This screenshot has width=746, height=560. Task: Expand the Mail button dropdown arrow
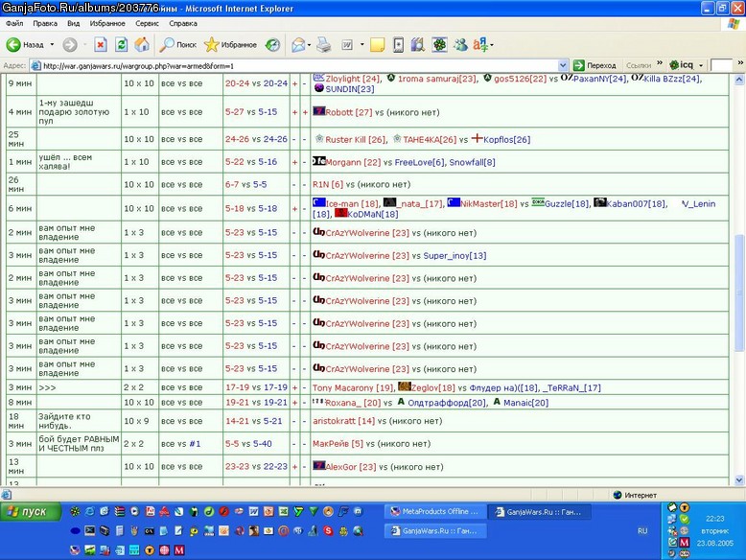point(309,45)
